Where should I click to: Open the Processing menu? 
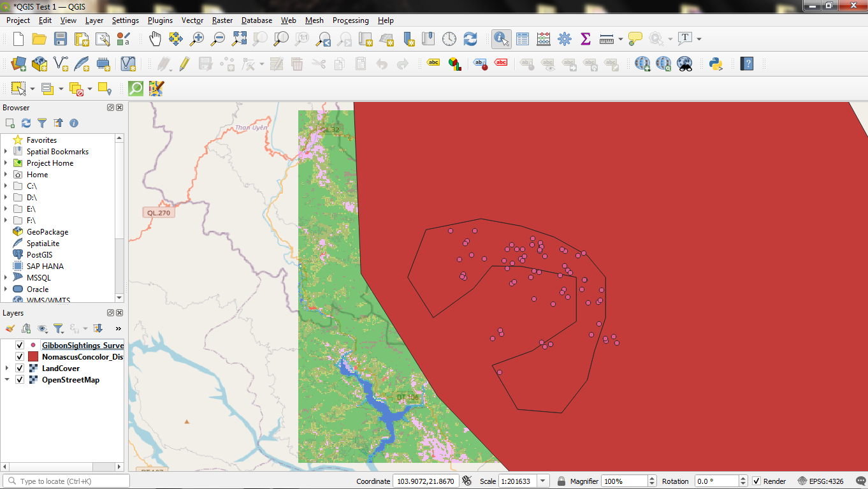coord(351,20)
